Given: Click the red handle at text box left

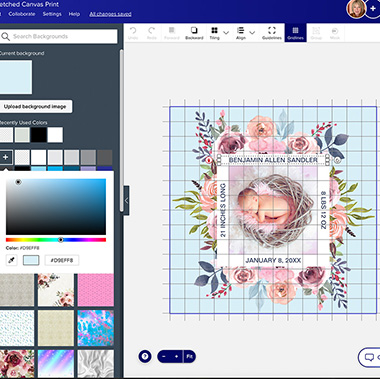Looking at the screenshot, I should (x=209, y=160).
